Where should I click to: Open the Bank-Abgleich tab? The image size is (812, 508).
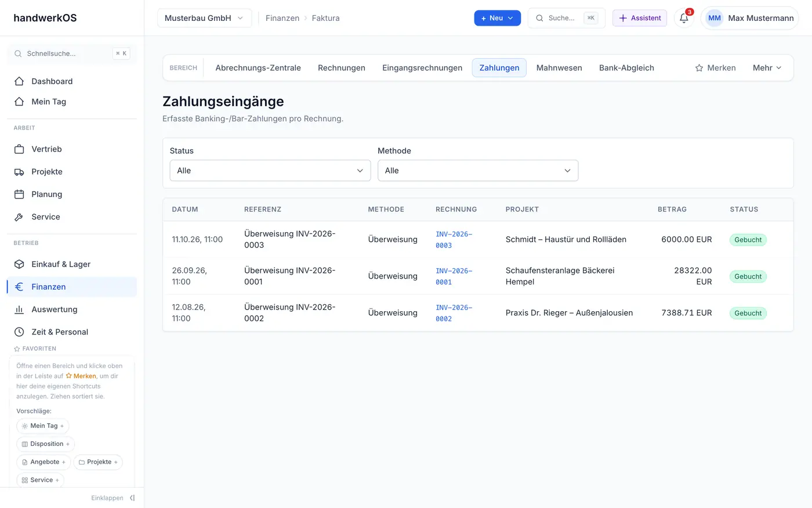(x=626, y=68)
